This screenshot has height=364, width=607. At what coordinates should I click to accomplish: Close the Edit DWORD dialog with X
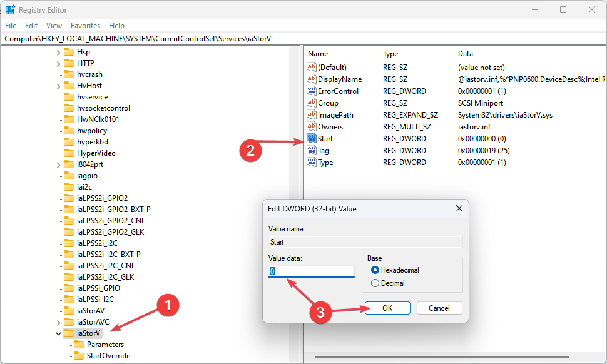coord(459,208)
